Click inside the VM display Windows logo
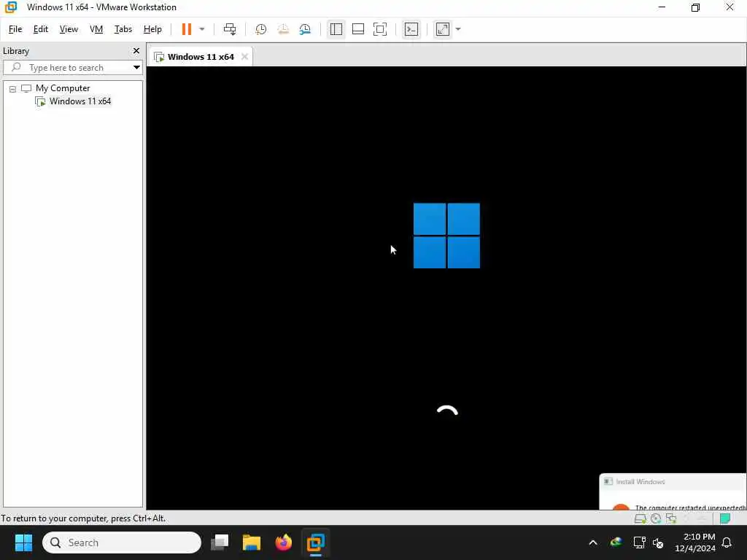 [x=446, y=236]
